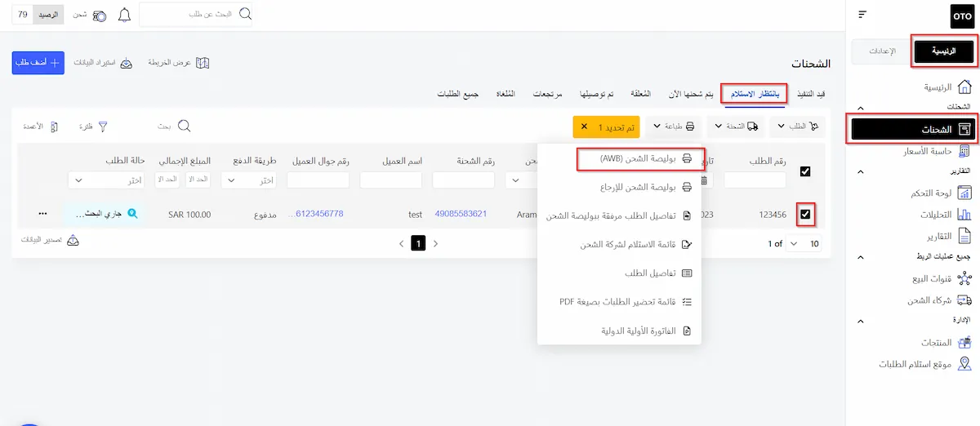Click استيراد البيانات import data
This screenshot has height=426, width=980.
[103, 63]
